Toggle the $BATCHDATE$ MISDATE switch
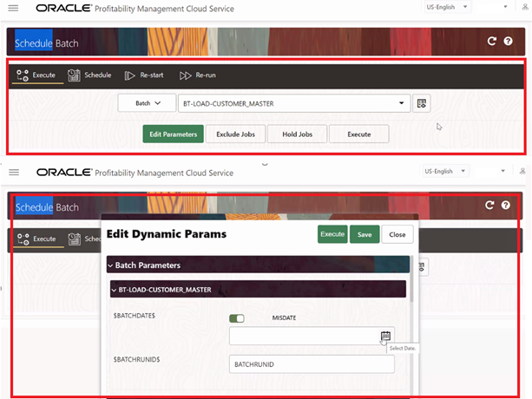This screenshot has width=532, height=399. pyautogui.click(x=237, y=318)
